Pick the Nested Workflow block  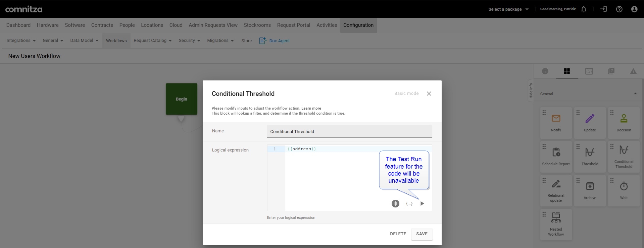[x=556, y=225]
